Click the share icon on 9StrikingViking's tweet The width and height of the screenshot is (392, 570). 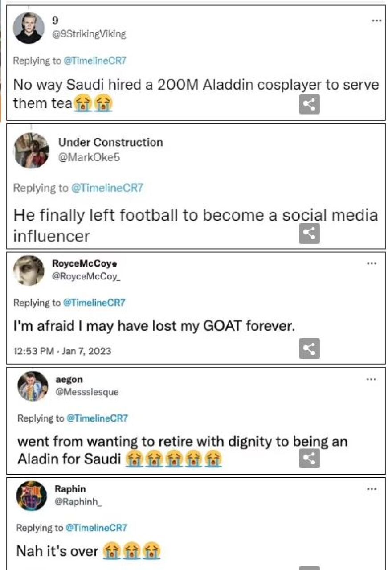[309, 105]
